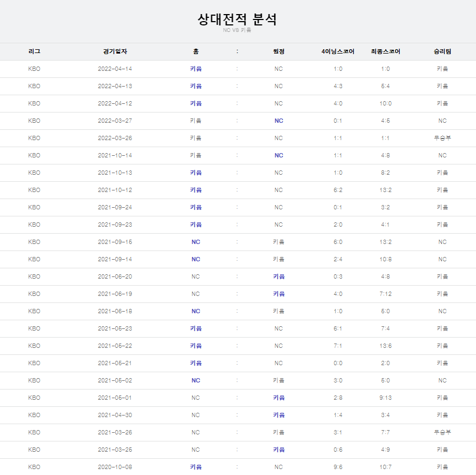Screen dimensions: 476x475
Task: Click final score 4:1 in 2021-09-23 row
Action: 386,225
